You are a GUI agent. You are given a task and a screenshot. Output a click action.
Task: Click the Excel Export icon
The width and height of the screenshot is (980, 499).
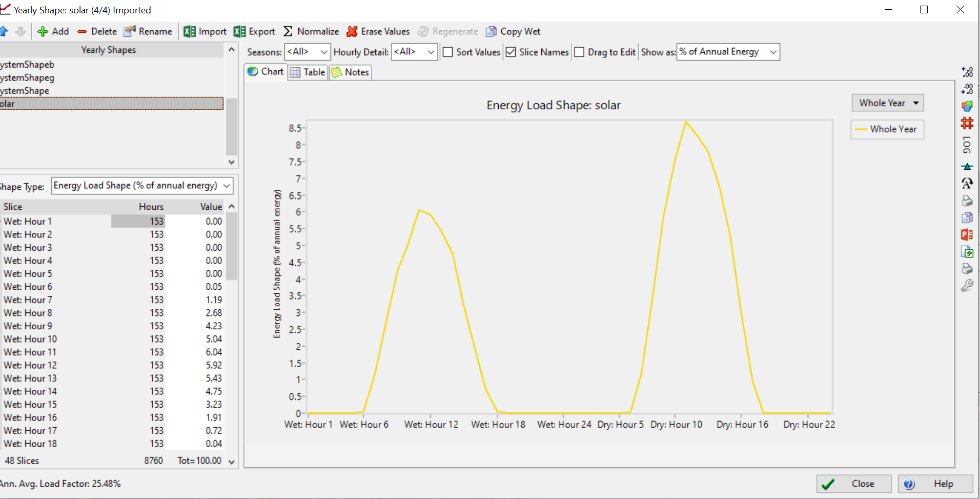[239, 31]
